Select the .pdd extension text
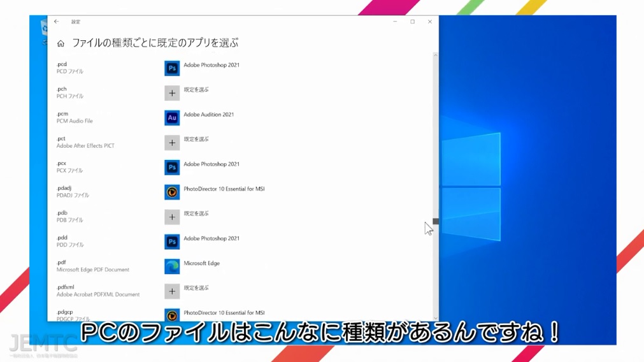The image size is (644, 362). [x=62, y=238]
